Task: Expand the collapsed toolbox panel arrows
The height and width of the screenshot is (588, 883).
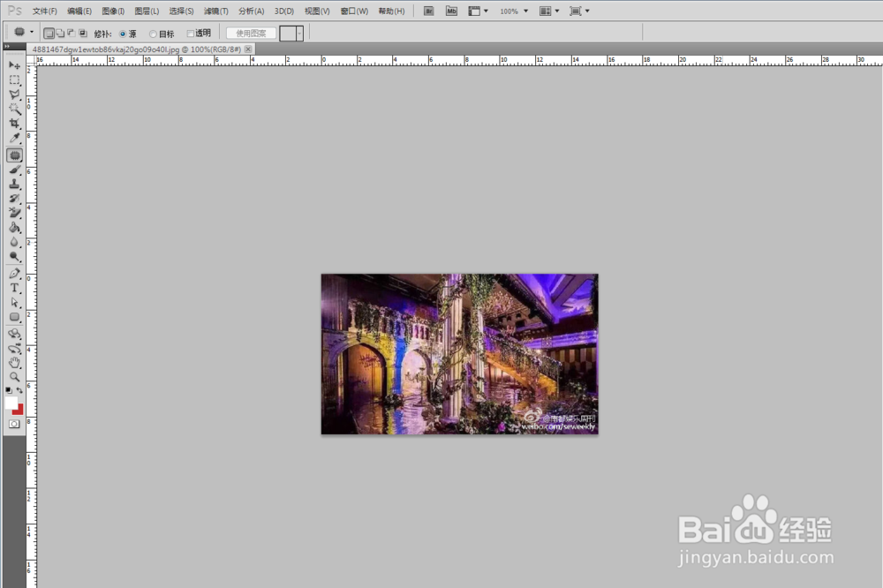Action: click(7, 46)
